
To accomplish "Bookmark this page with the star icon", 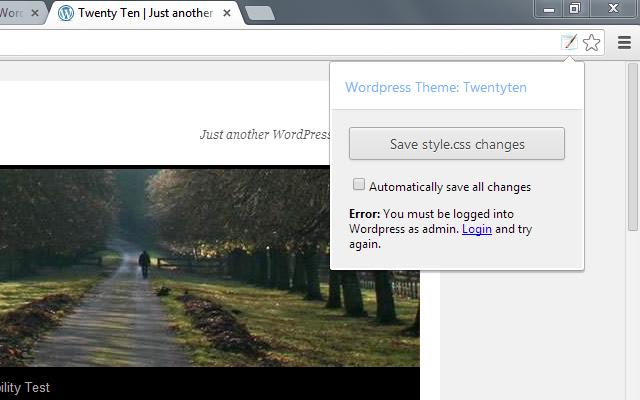I will (591, 42).
